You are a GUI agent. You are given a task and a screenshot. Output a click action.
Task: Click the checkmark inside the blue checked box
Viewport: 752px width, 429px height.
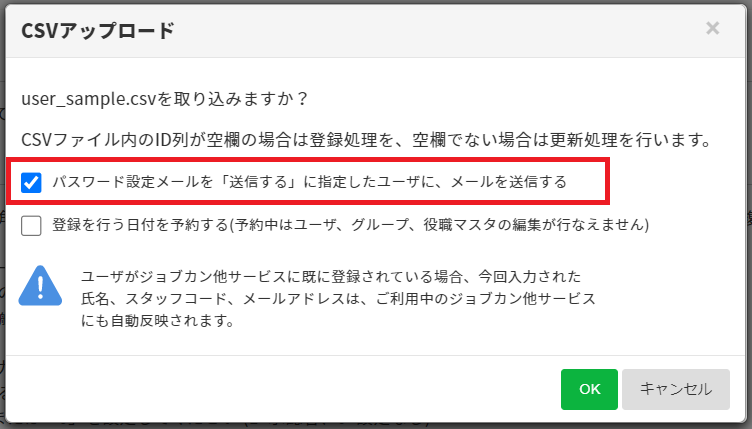pos(31,183)
